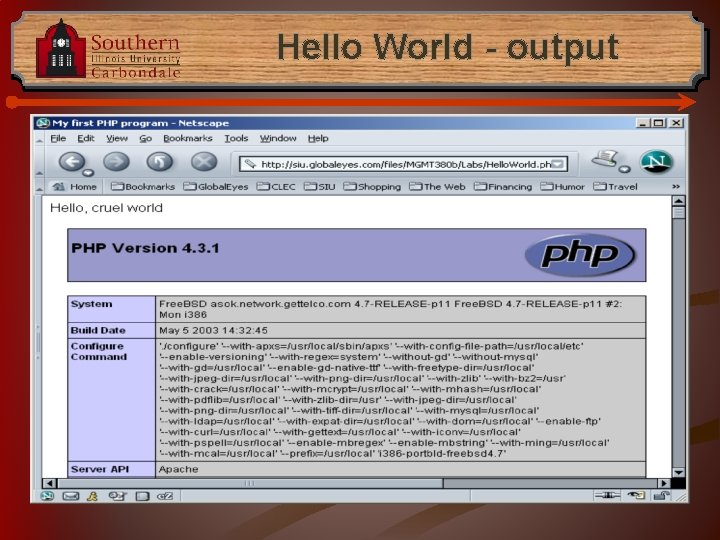The width and height of the screenshot is (720, 540).
Task: Click the URL address field
Action: pyautogui.click(x=405, y=164)
